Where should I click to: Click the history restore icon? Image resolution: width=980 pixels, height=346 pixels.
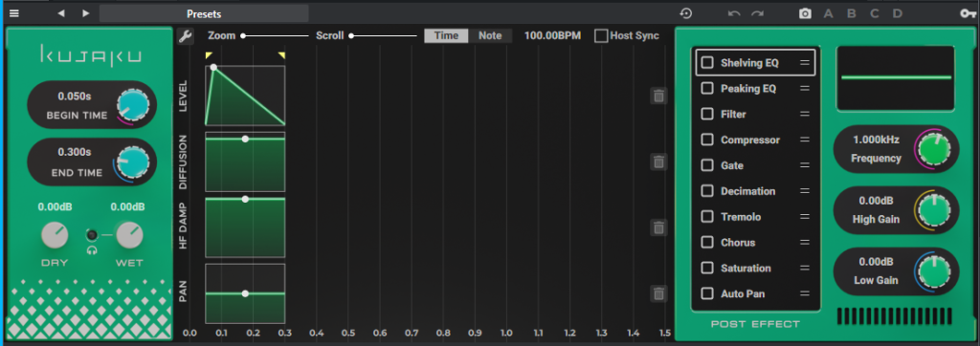[686, 13]
